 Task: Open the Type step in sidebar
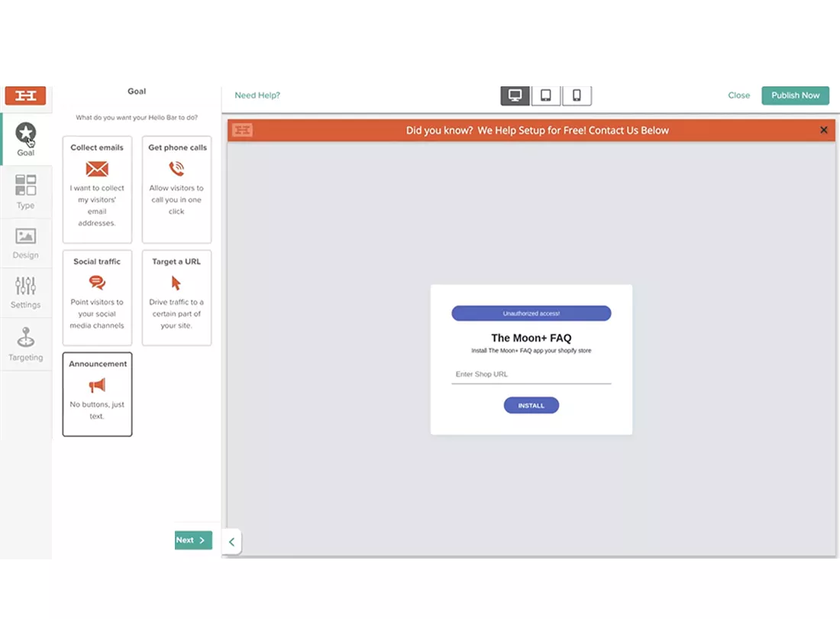tap(25, 192)
